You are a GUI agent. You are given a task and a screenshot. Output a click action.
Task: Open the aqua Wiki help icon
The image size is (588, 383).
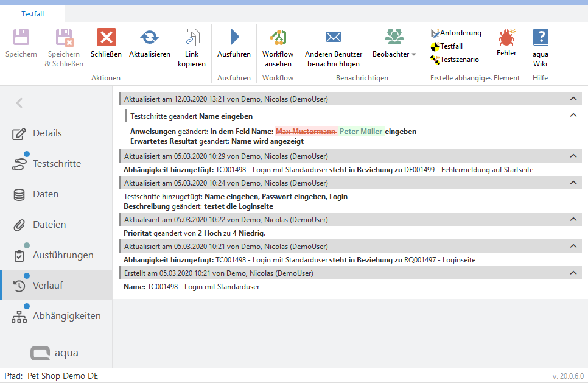coord(540,38)
